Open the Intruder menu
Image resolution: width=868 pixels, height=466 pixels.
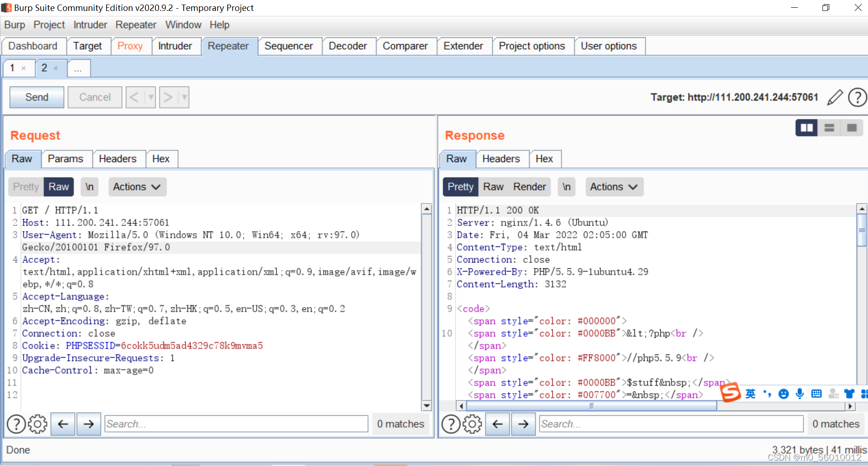pyautogui.click(x=90, y=25)
